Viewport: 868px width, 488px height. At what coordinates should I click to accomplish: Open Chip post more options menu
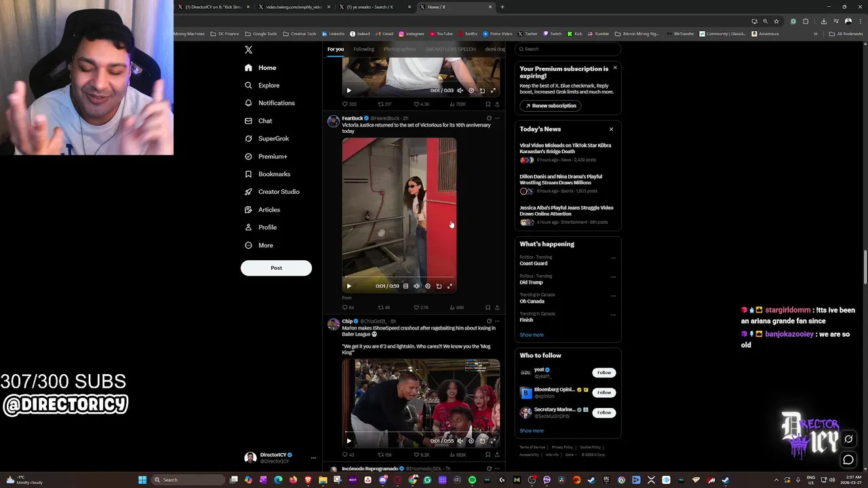(497, 321)
